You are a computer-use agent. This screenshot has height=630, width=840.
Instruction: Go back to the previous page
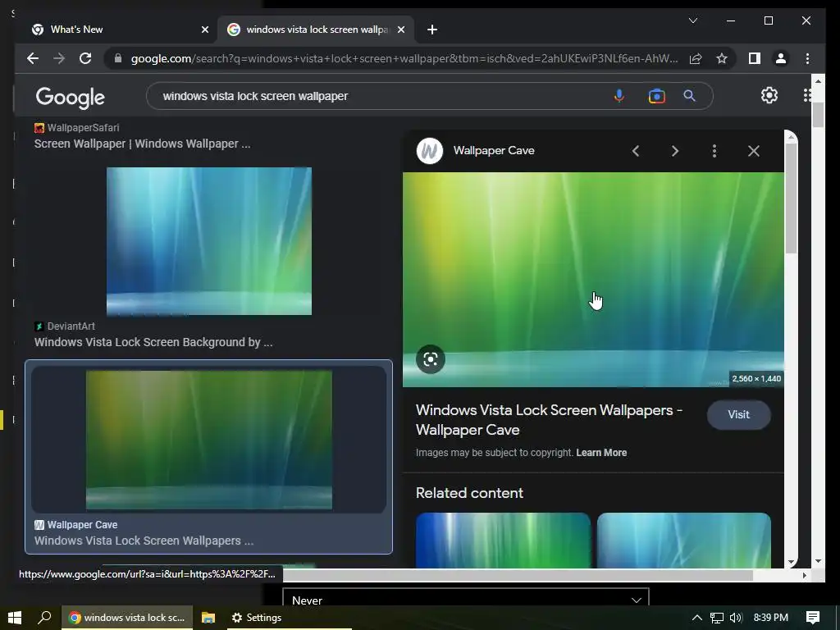pos(33,58)
